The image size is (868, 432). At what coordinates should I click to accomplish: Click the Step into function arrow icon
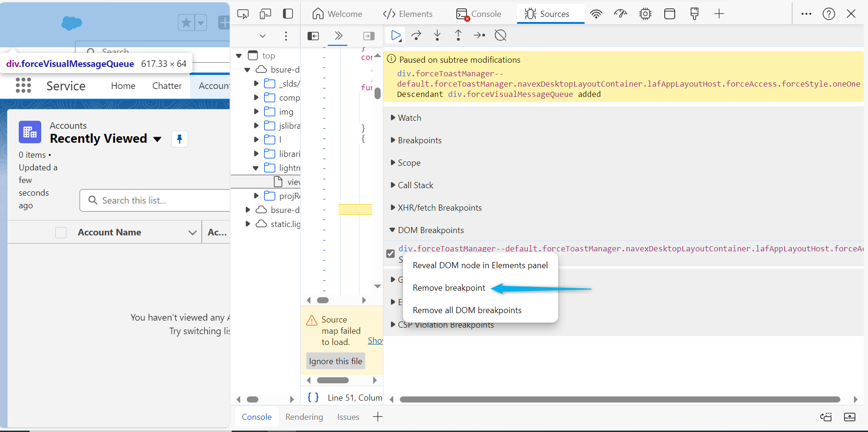pos(437,36)
